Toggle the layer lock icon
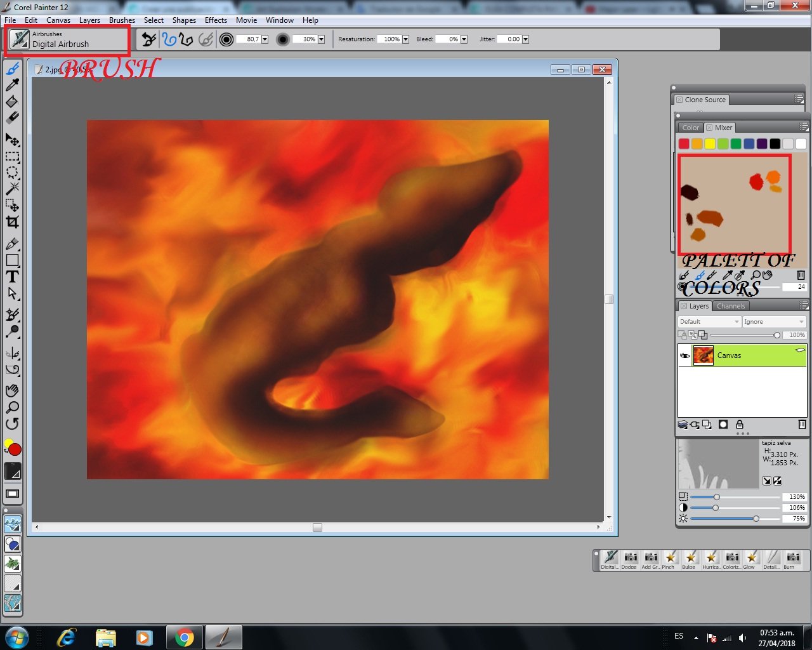Viewport: 812px width, 650px height. (740, 425)
